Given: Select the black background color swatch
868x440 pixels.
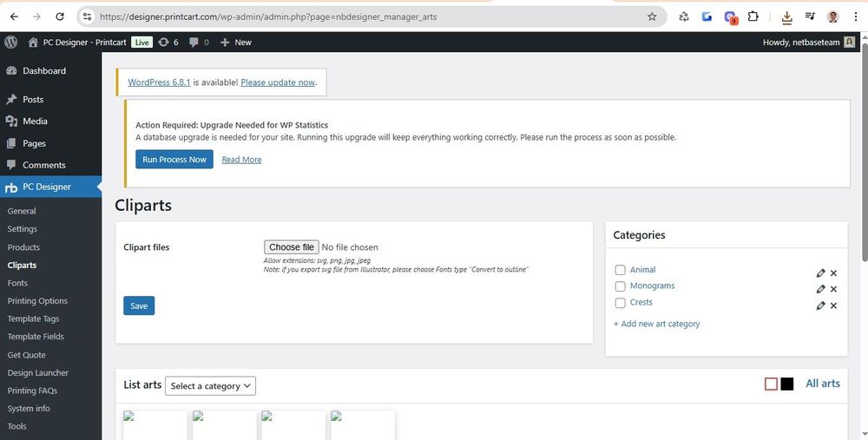Looking at the screenshot, I should click(787, 384).
